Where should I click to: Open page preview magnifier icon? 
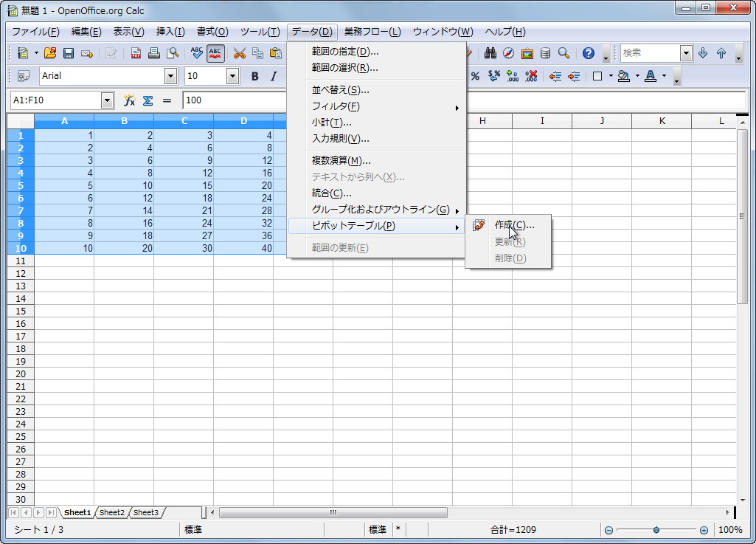tap(173, 53)
